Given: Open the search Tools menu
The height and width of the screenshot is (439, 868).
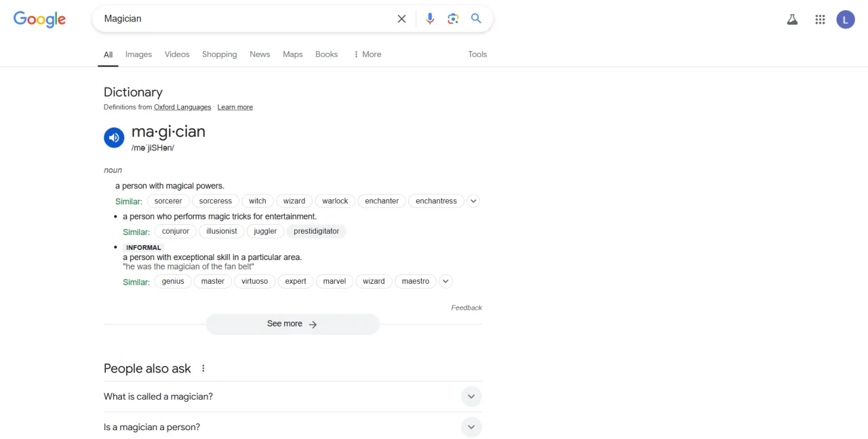Looking at the screenshot, I should [477, 54].
